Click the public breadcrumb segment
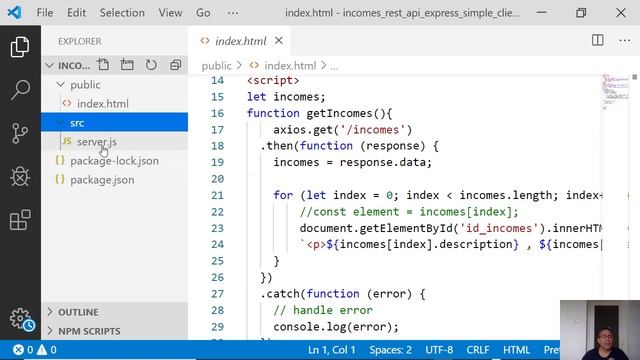 tap(216, 66)
